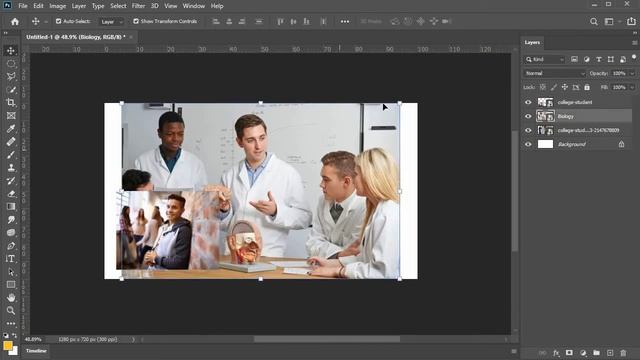Open the Auto-Select Layer dropdown
The image size is (640, 360).
[x=111, y=22]
